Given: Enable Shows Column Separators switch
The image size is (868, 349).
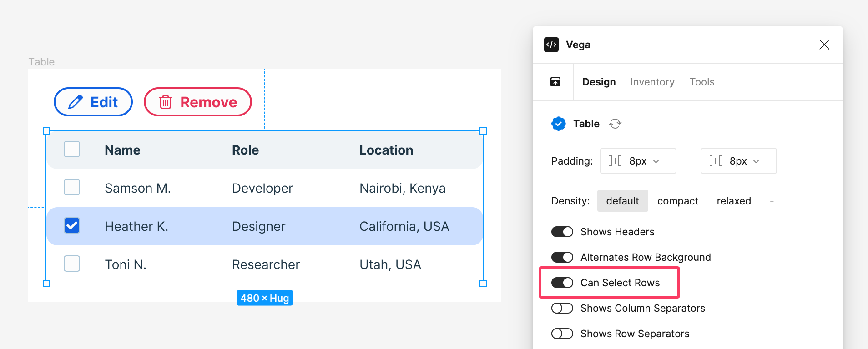Looking at the screenshot, I should click(x=562, y=308).
